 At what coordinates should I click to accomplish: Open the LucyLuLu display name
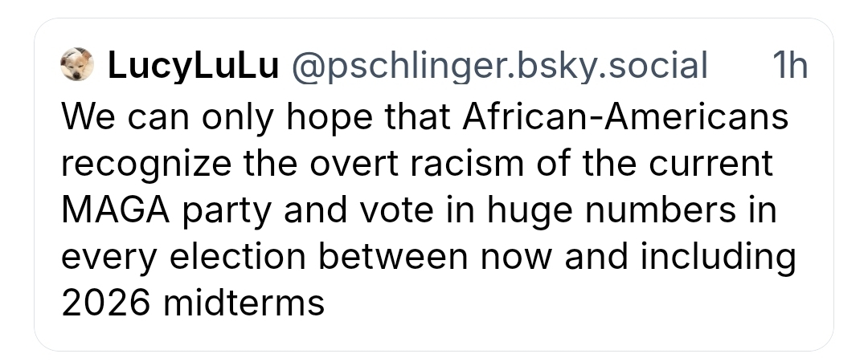(192, 66)
